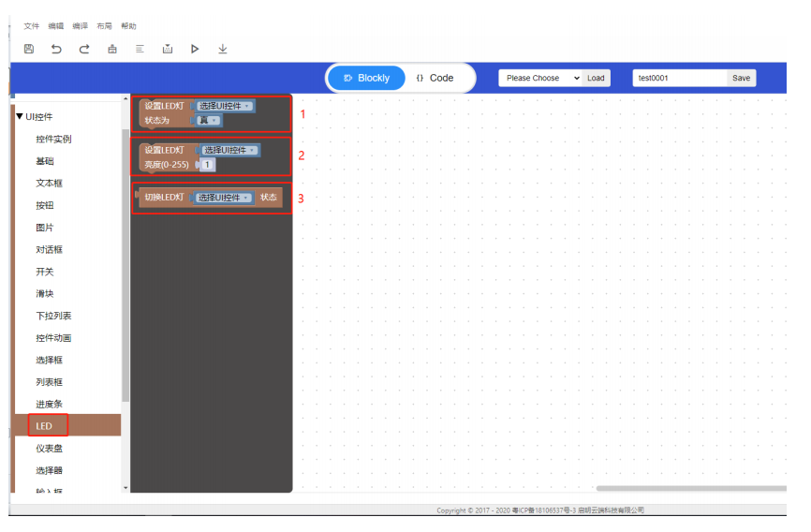Select 仪表盘 category

pyautogui.click(x=49, y=448)
